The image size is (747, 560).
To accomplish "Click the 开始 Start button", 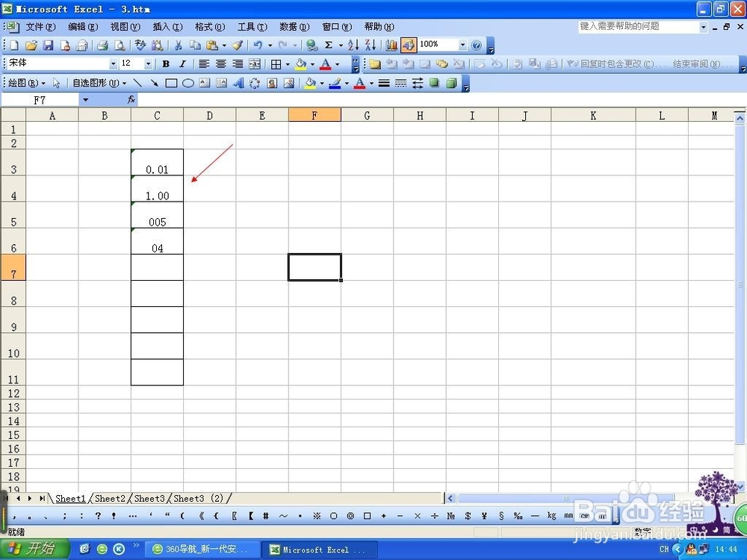I will pyautogui.click(x=34, y=549).
